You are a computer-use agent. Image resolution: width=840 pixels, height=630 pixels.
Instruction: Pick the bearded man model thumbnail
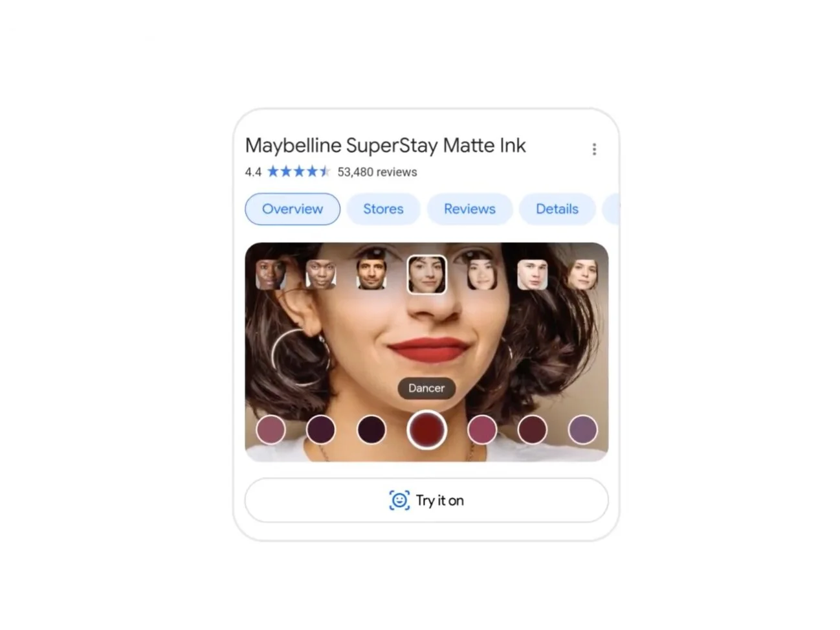[x=371, y=274]
